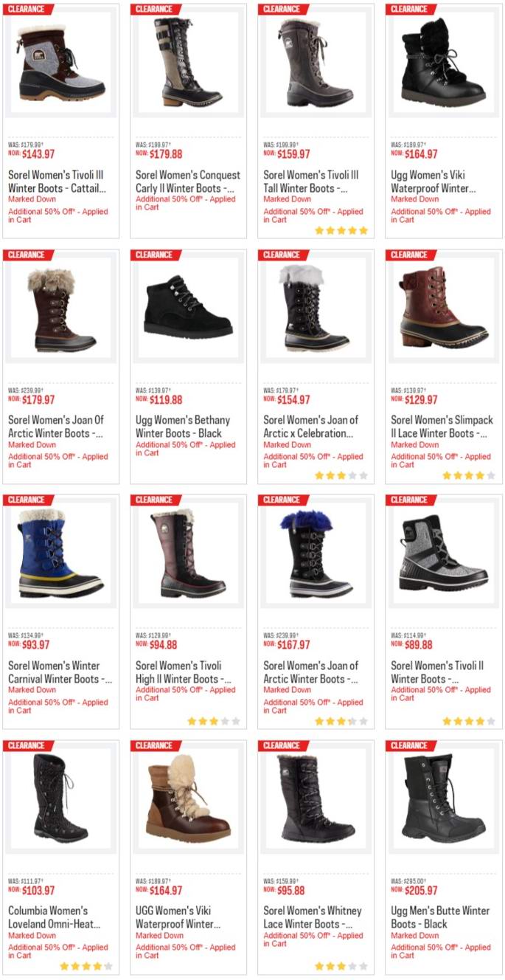
Task: Open Ugg Women's Bethany Winter Boots - Black
Action: click(x=179, y=427)
